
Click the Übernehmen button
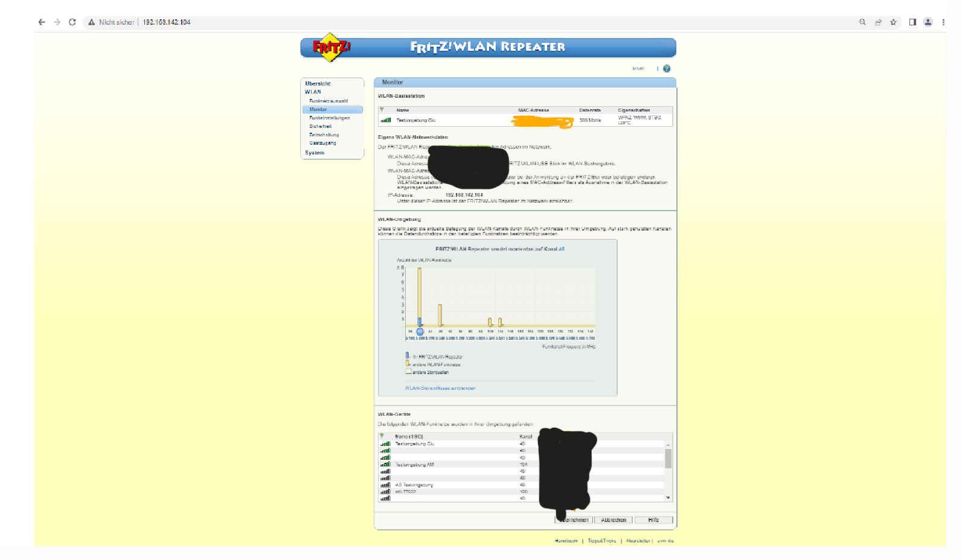pyautogui.click(x=574, y=520)
